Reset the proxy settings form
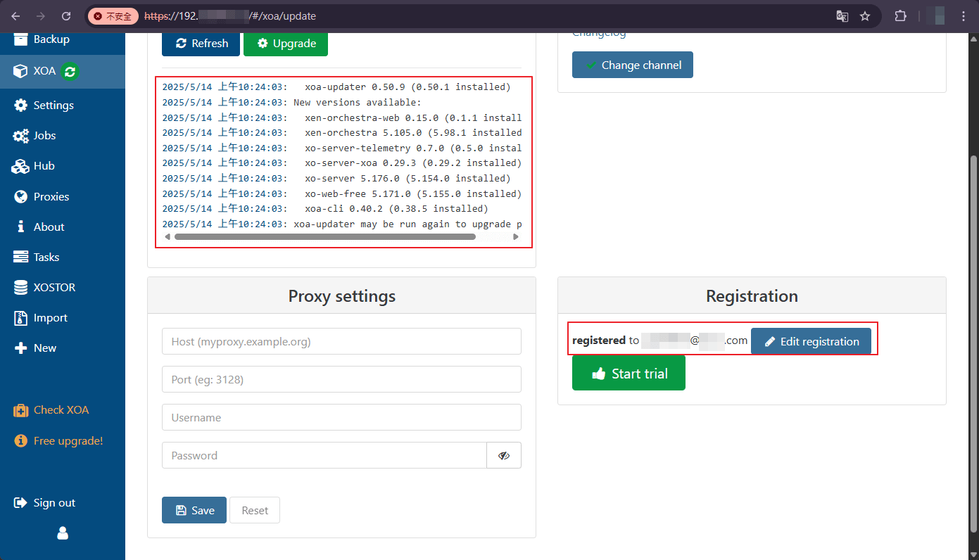This screenshot has width=979, height=560. [x=255, y=510]
